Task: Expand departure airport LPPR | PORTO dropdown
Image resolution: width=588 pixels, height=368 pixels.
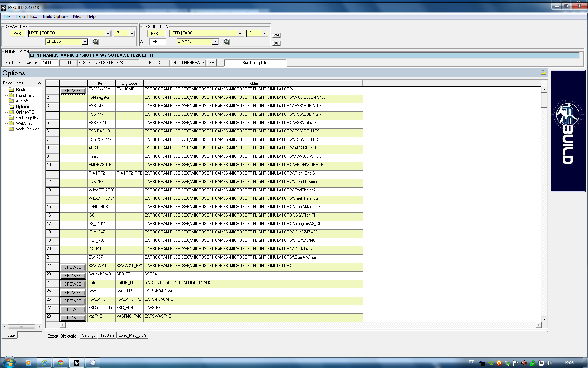Action: click(108, 33)
